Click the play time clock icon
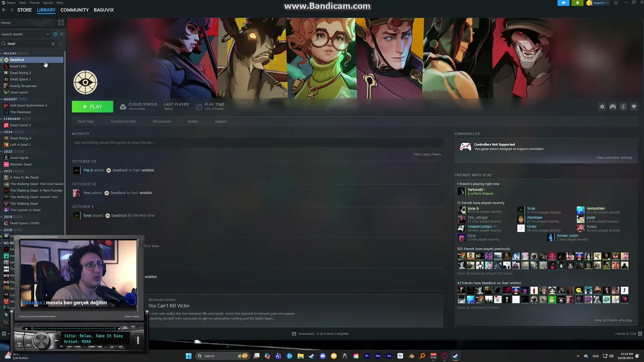This screenshot has width=644, height=362. point(199,107)
